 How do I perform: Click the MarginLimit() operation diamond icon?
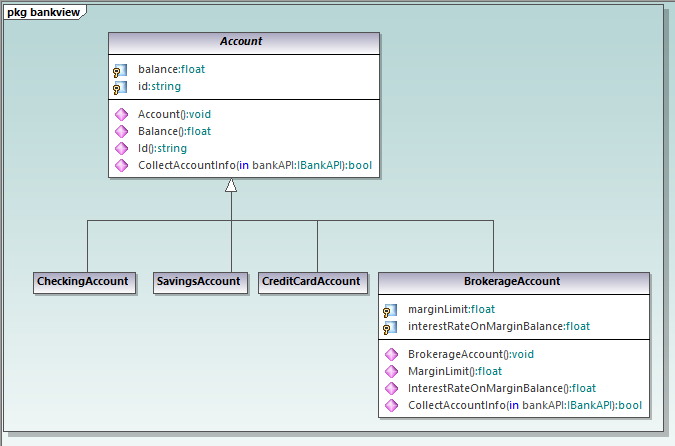391,371
